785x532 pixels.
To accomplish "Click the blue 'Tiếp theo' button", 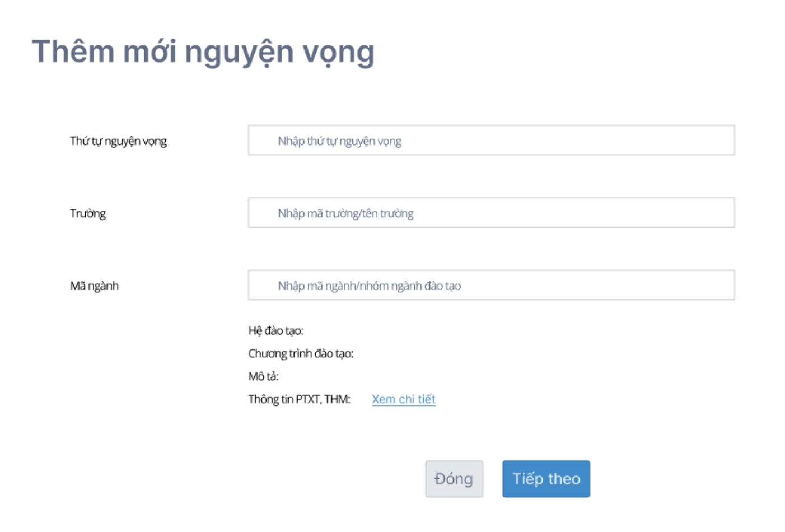I will pyautogui.click(x=546, y=479).
